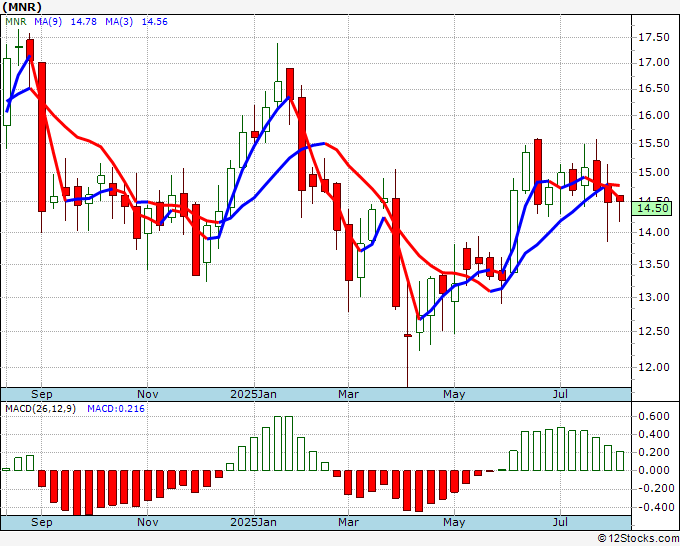The height and width of the screenshot is (546, 680).
Task: Click the 0.000 MACD axis label
Action: 654,471
